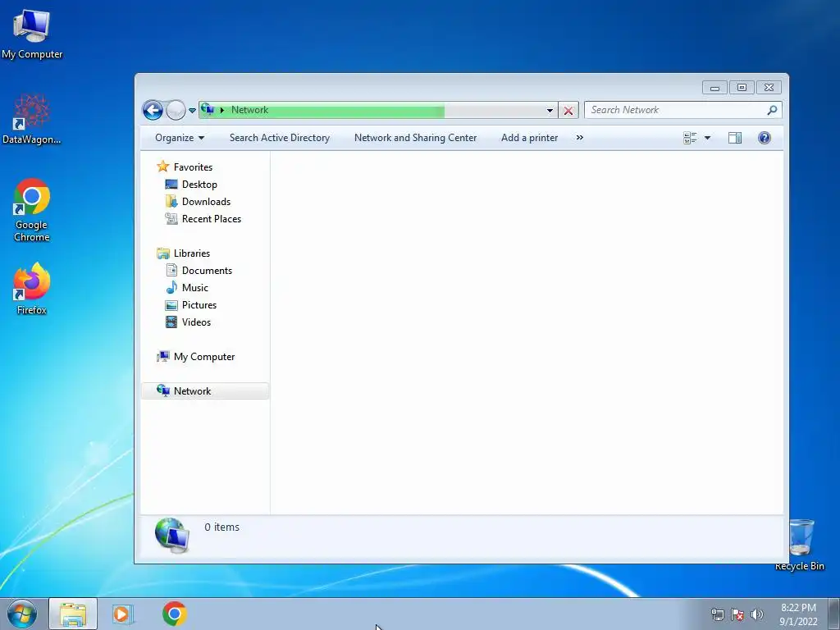This screenshot has width=840, height=630.
Task: Click the volume speaker tray icon
Action: [757, 614]
